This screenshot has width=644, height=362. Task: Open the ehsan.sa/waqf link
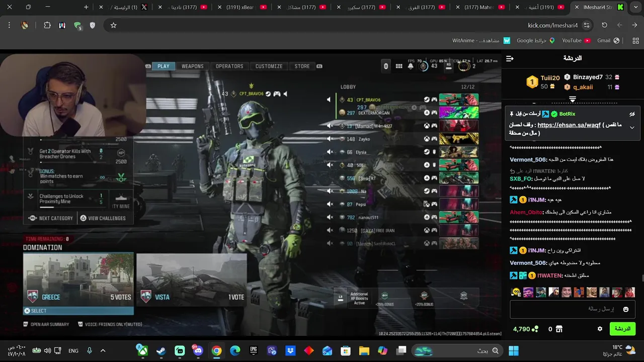tap(569, 125)
